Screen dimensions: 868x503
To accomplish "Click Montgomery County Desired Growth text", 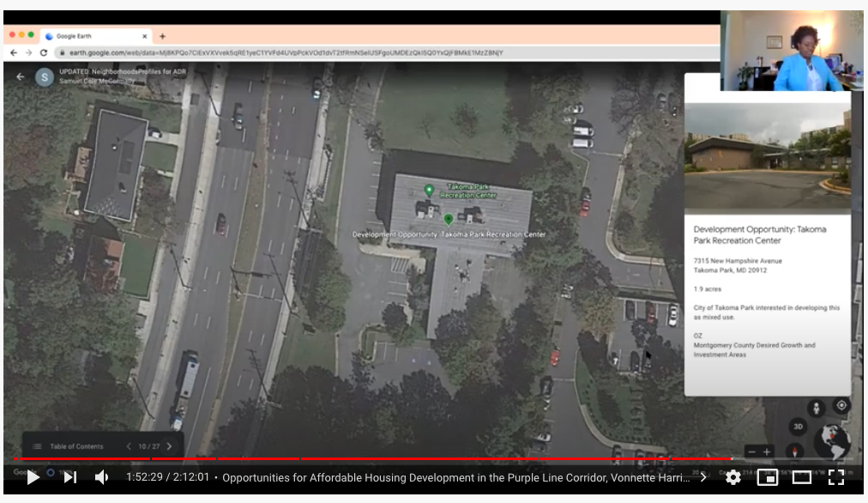I will tap(755, 349).
